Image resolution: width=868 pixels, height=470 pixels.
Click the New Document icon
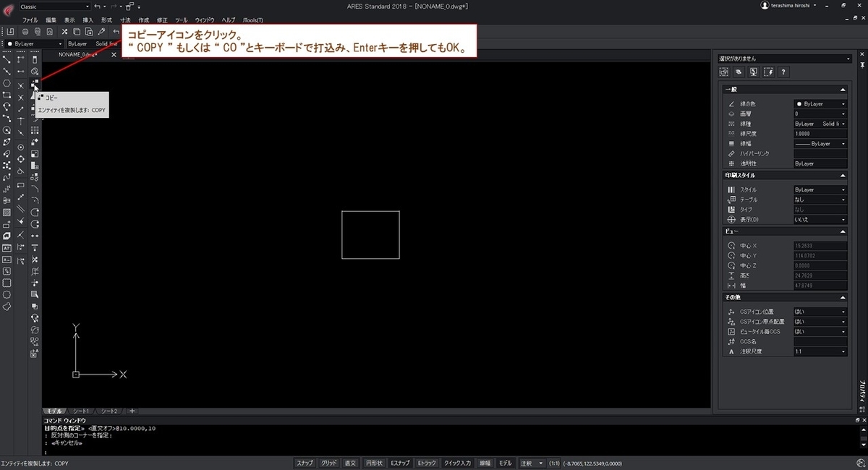tap(10, 31)
